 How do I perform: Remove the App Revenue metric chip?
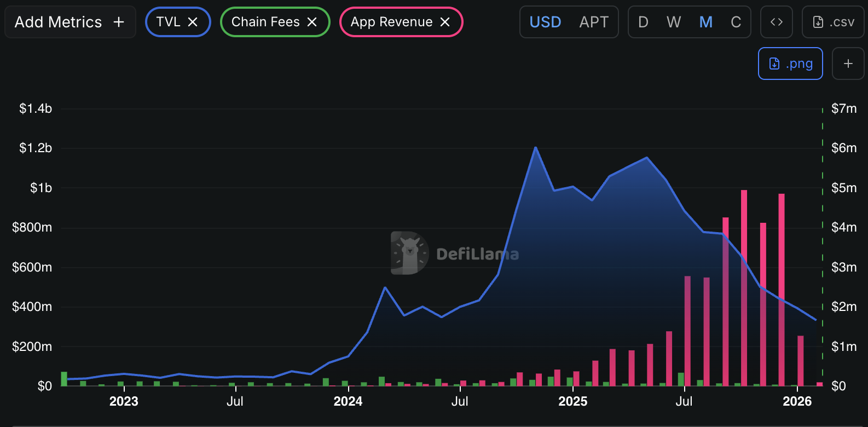coord(445,22)
